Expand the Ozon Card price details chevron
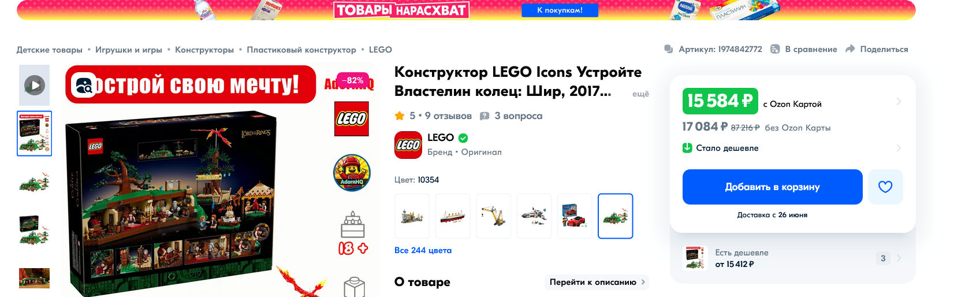This screenshot has width=980, height=297. click(x=899, y=101)
